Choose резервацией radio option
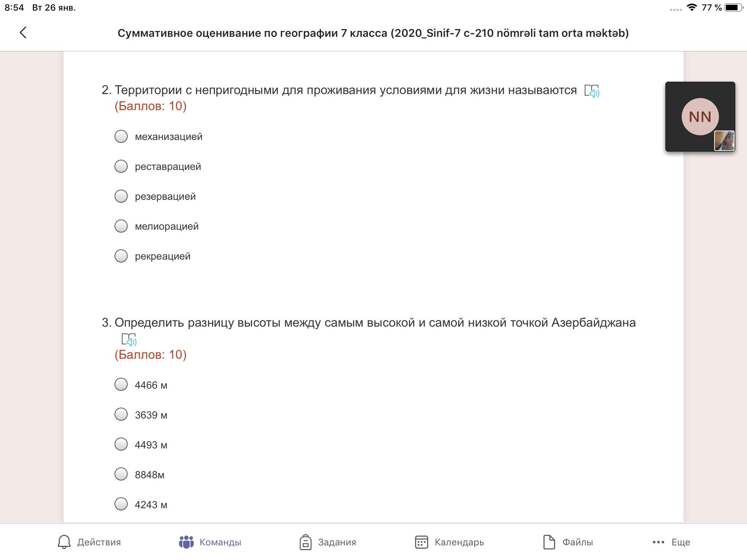 coord(121,196)
